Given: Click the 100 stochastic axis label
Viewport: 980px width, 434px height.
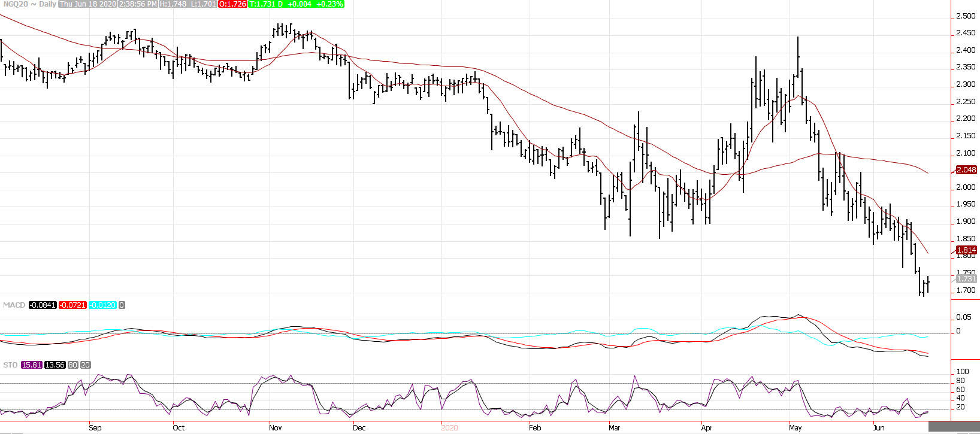Looking at the screenshot, I should (x=963, y=372).
